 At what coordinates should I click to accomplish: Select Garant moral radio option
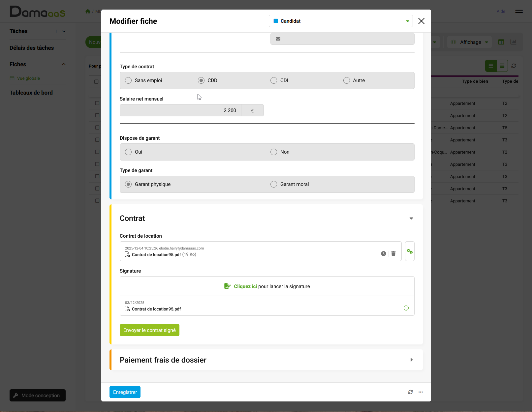click(x=274, y=184)
